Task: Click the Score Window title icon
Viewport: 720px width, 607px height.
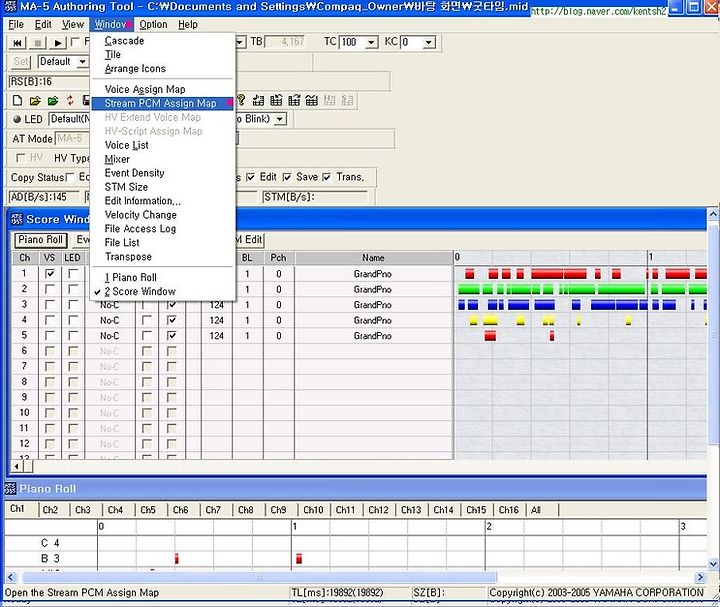Action: point(17,219)
